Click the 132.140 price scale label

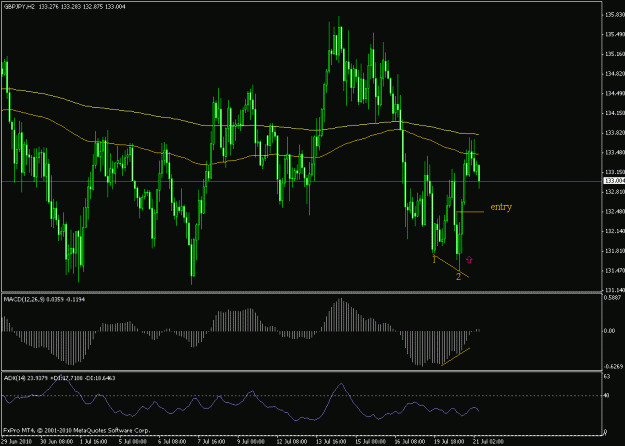[615, 231]
